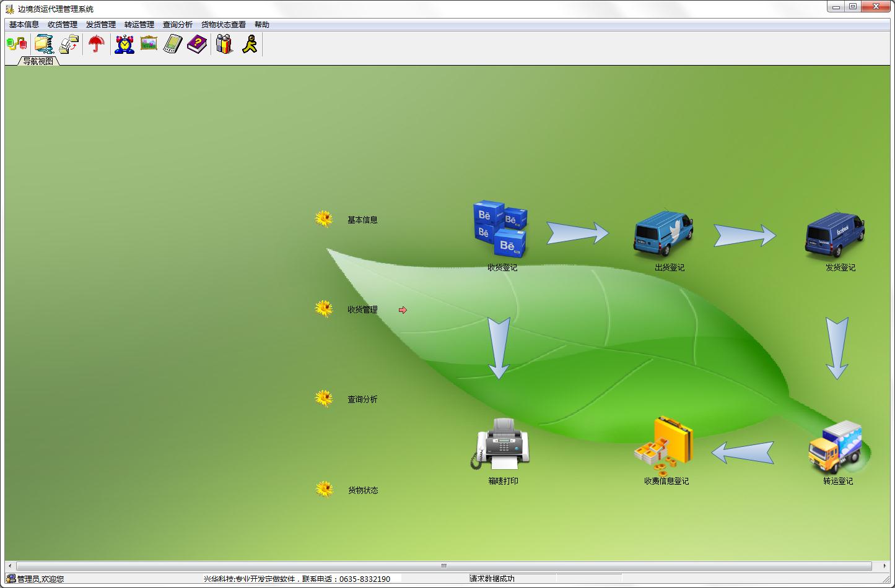Click the red umbrella toolbar icon
The height and width of the screenshot is (588, 895).
[x=96, y=44]
